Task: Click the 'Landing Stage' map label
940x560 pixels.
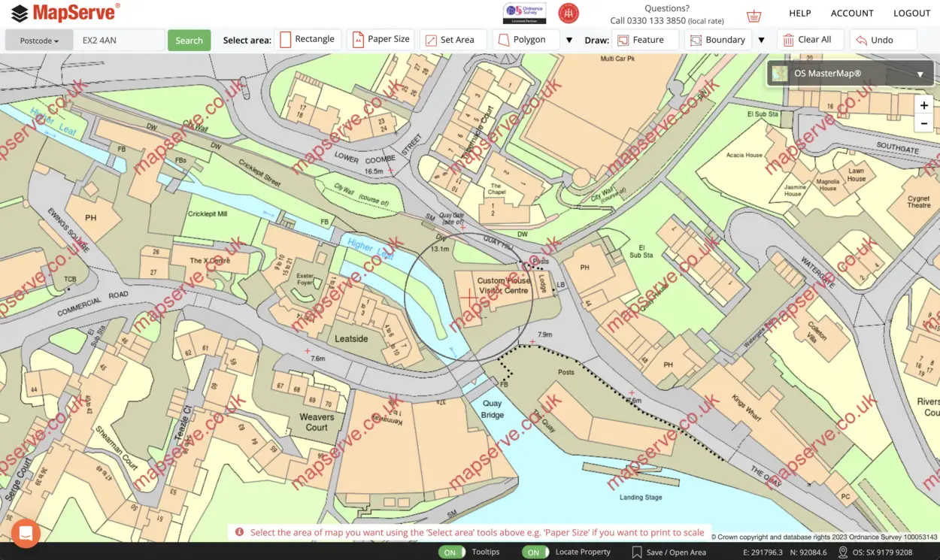Action: coord(641,498)
